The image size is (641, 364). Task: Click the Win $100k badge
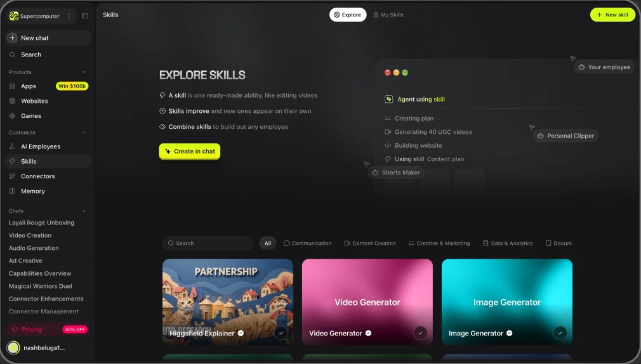[x=72, y=86]
